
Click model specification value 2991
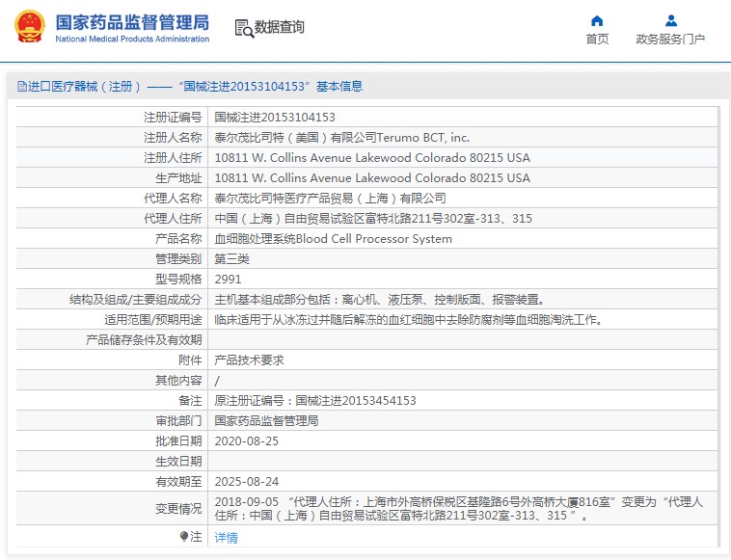[228, 280]
